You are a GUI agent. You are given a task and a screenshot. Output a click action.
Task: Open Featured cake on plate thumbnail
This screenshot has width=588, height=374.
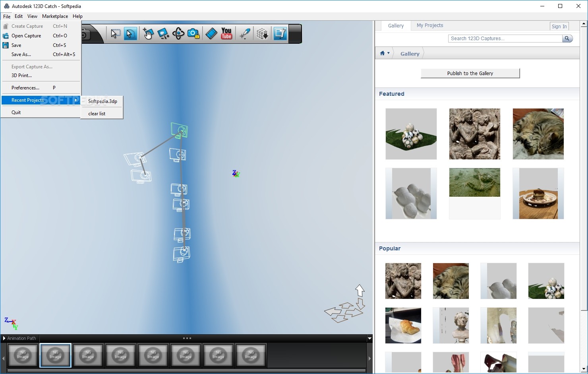click(x=538, y=194)
